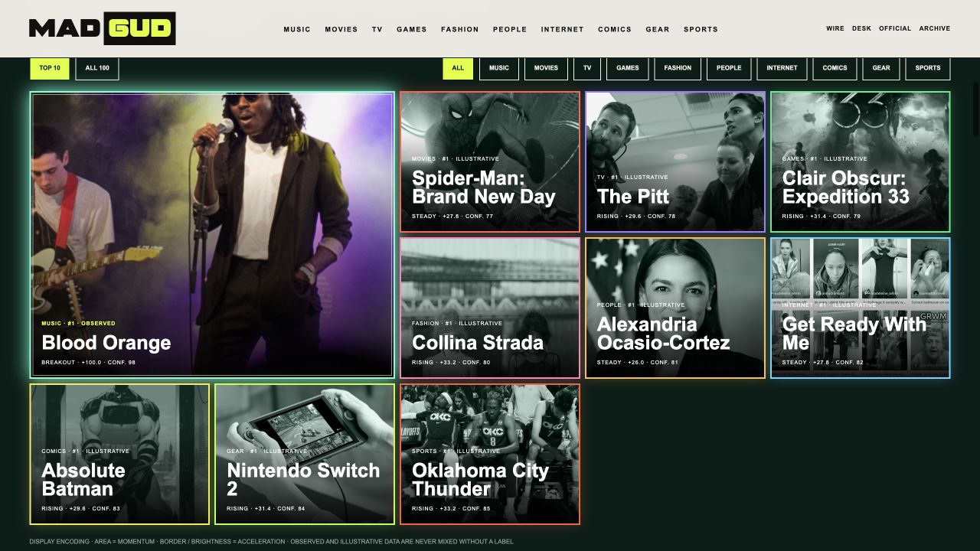The height and width of the screenshot is (551, 980).
Task: Open Internet in the header navigation
Action: (x=563, y=29)
